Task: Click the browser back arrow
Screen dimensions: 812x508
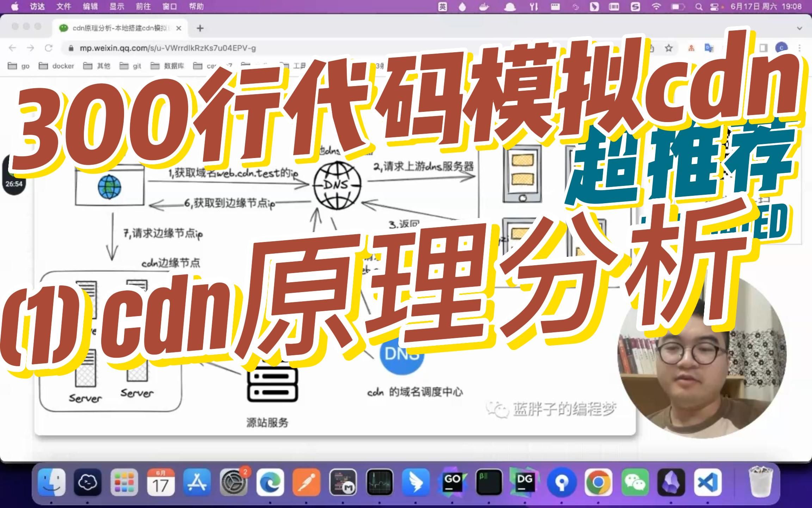Action: pos(12,48)
